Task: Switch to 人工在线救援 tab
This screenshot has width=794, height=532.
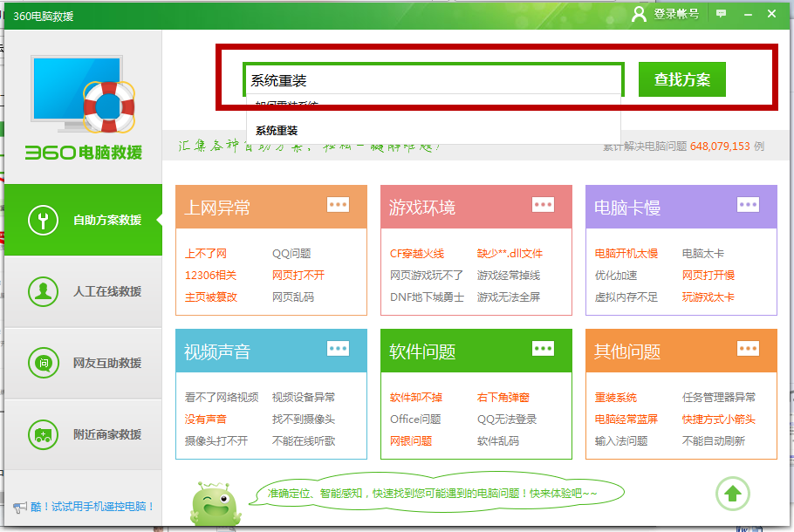Action: tap(84, 291)
